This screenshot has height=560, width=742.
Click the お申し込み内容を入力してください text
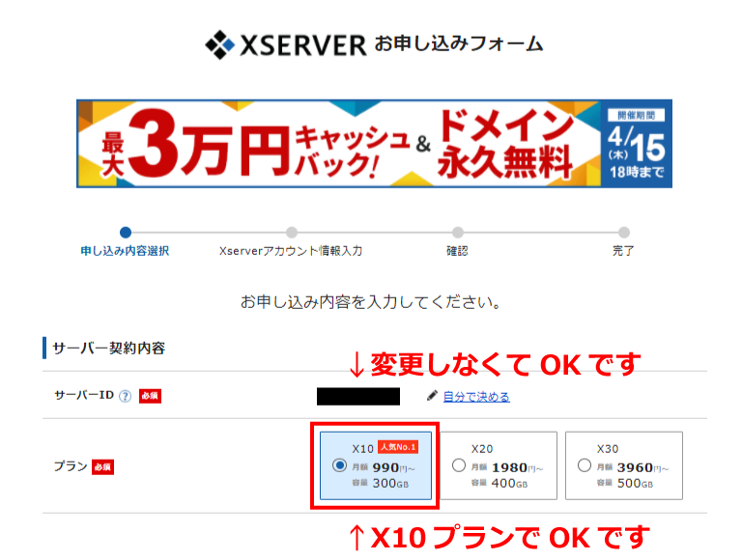pyautogui.click(x=371, y=302)
